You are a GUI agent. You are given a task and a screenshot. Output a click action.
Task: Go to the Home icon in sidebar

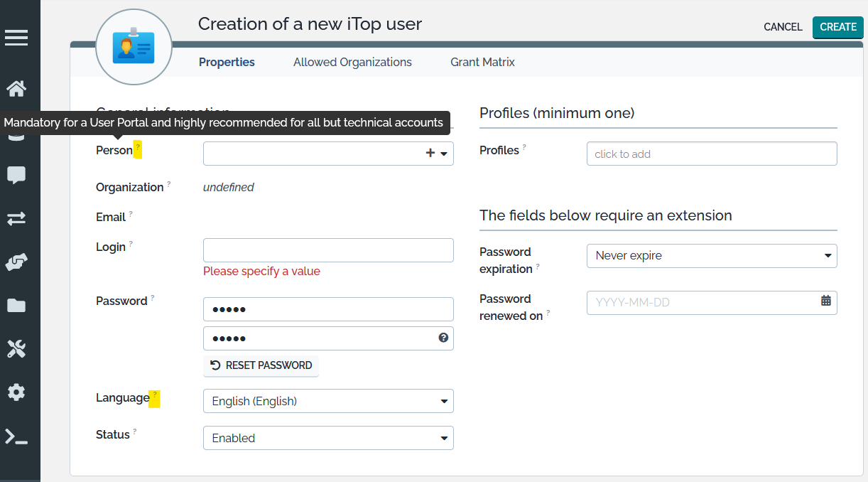coord(16,89)
